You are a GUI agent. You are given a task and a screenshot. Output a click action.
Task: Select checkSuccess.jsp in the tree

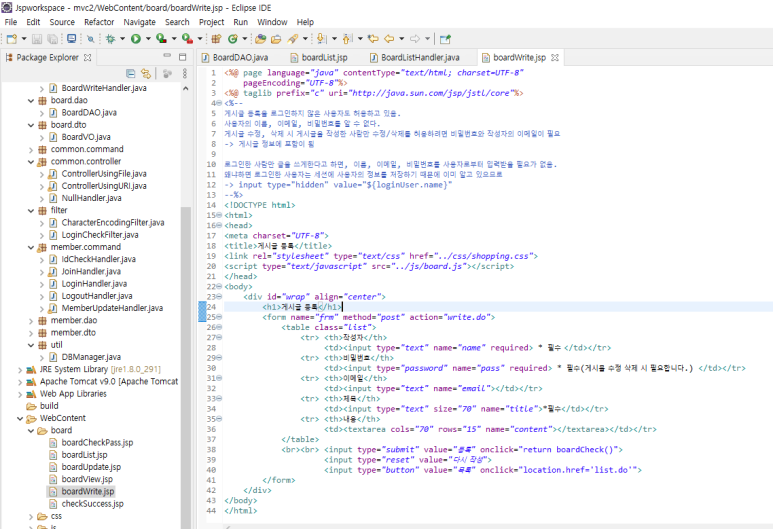(x=86, y=504)
